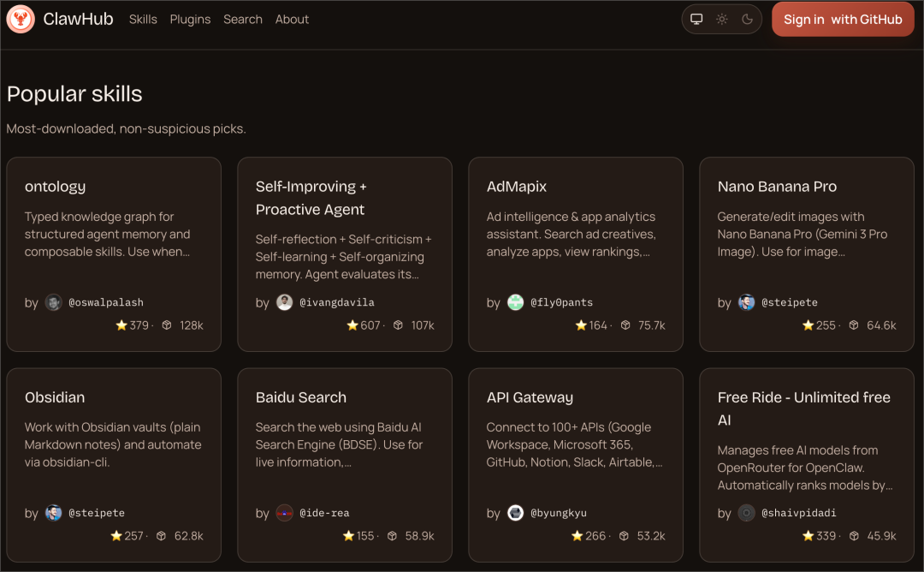This screenshot has width=924, height=572.
Task: Click @oswalpalash avatar icon
Action: [54, 302]
